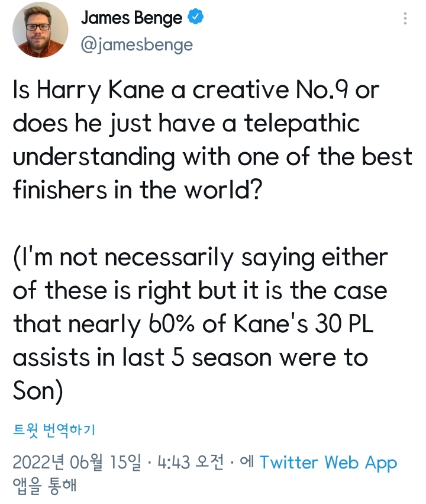Open the three-dot more options menu

click(405, 18)
